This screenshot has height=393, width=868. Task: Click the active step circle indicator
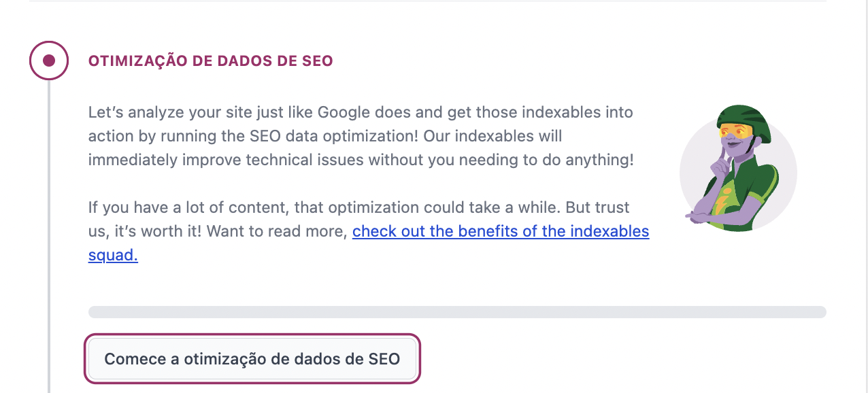coord(48,61)
